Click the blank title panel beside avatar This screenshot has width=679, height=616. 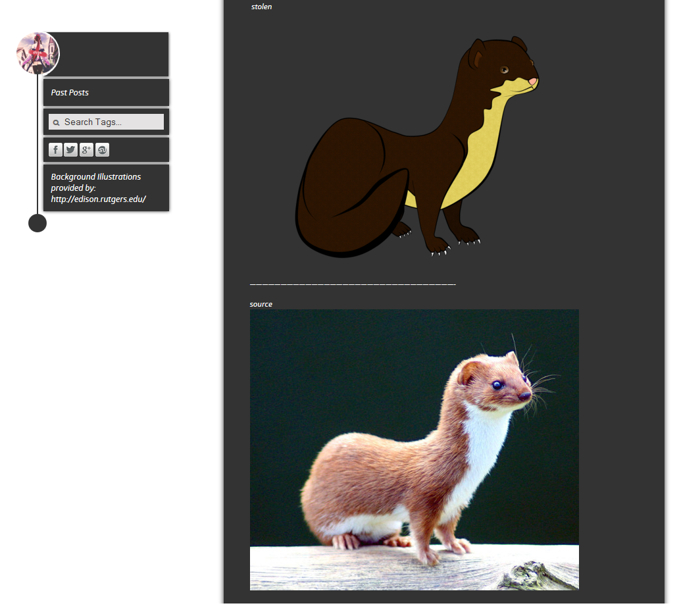[113, 54]
